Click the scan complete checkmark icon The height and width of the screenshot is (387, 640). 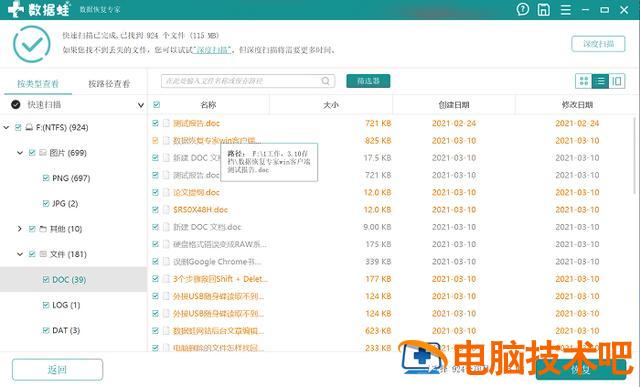pyautogui.click(x=32, y=44)
